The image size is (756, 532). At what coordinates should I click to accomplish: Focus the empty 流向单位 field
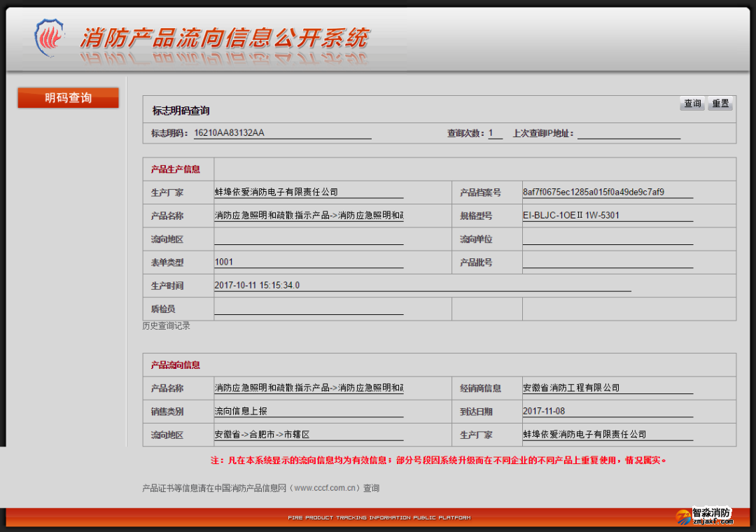click(x=607, y=239)
